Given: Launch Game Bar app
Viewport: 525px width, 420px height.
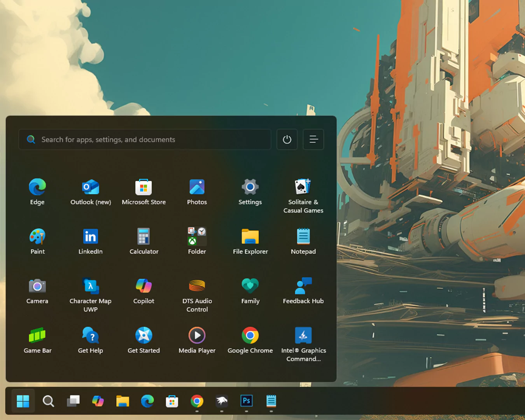Looking at the screenshot, I should pos(37,340).
